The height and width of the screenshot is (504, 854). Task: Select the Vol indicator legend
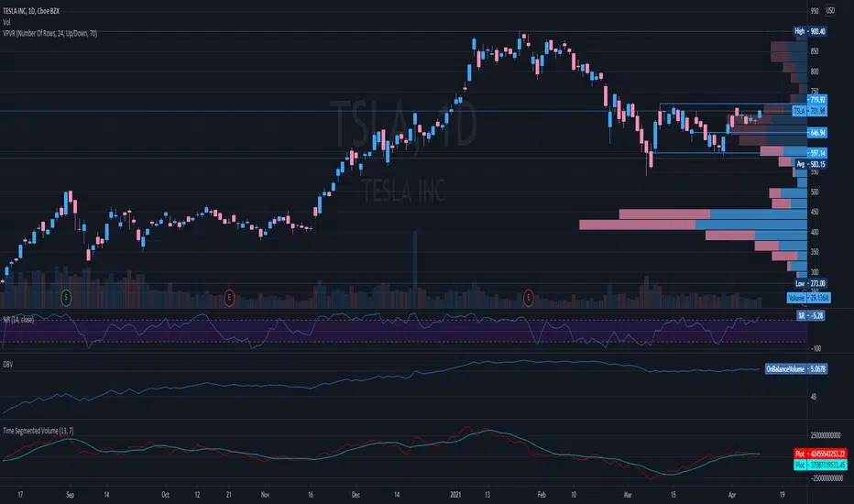tap(6, 22)
